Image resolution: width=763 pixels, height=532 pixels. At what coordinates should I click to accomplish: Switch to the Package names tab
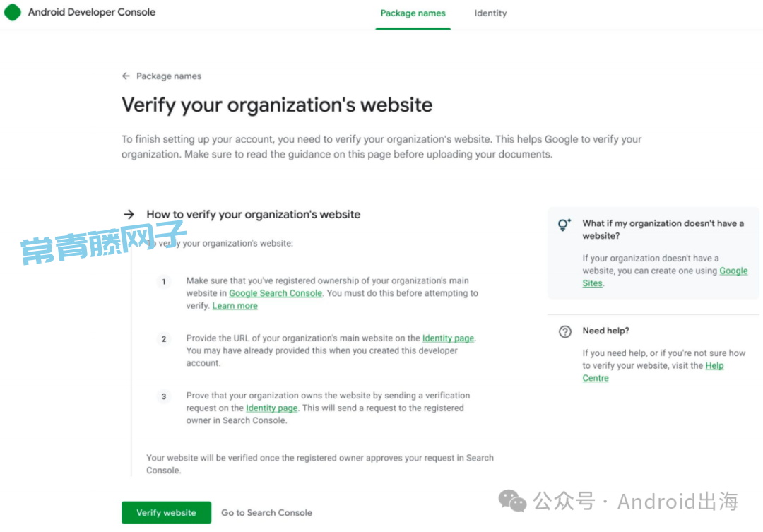[413, 13]
